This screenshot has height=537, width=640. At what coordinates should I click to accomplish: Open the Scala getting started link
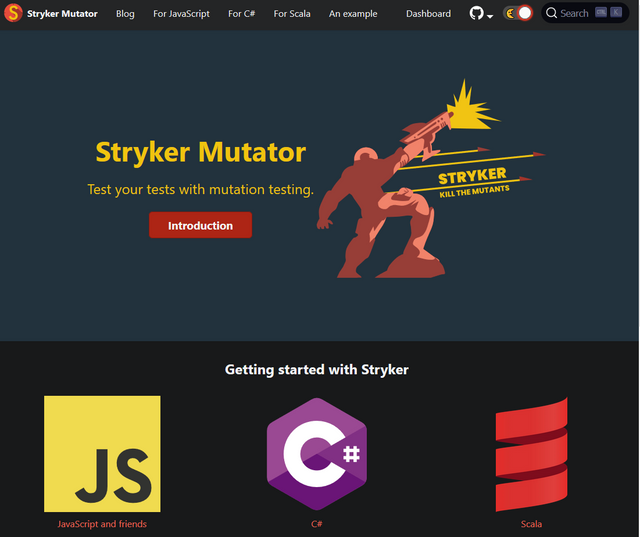pyautogui.click(x=531, y=524)
